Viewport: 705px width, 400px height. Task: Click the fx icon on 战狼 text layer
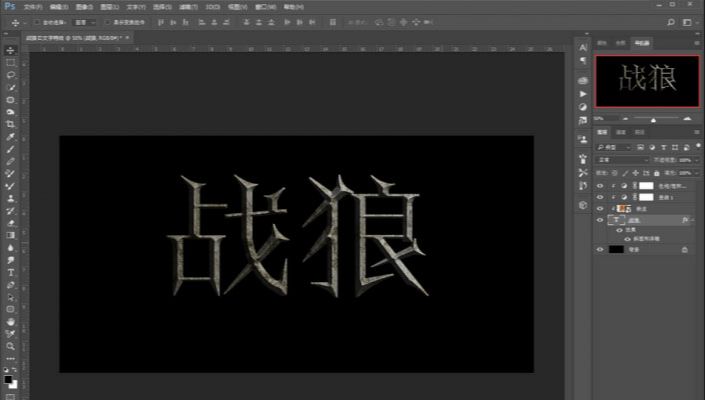(x=684, y=220)
